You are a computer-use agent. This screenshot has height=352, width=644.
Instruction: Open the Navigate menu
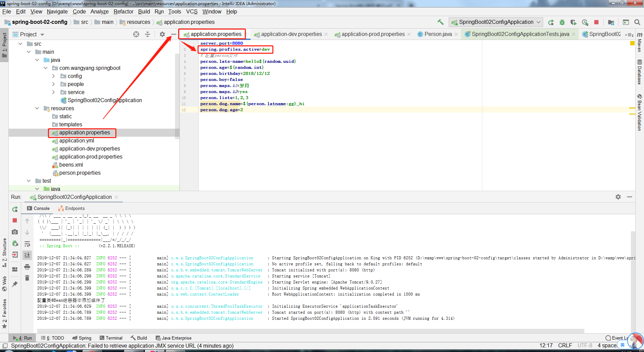tap(57, 11)
